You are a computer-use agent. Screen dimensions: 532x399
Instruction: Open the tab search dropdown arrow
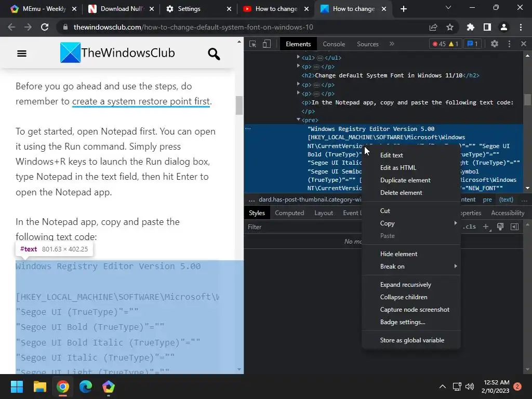(x=448, y=7)
